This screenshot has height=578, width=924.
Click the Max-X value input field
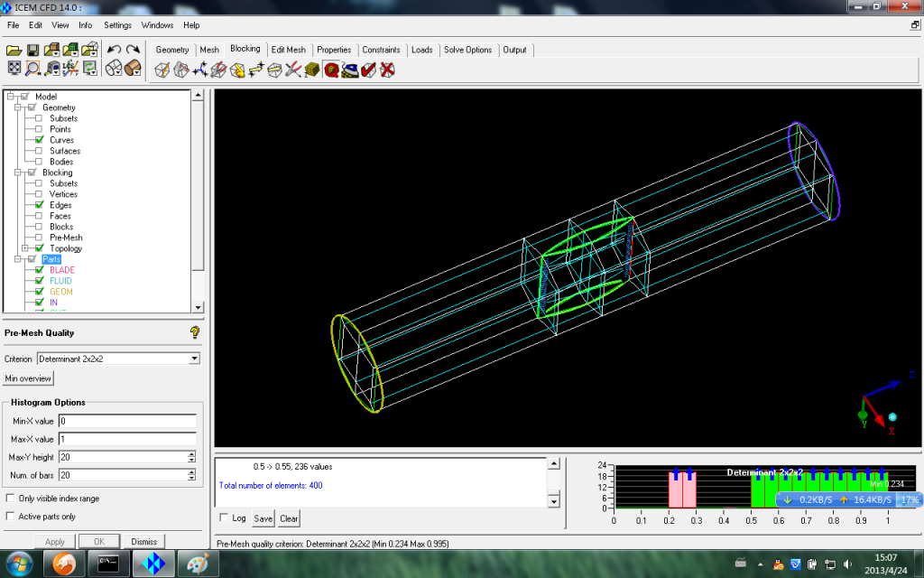[x=126, y=439]
